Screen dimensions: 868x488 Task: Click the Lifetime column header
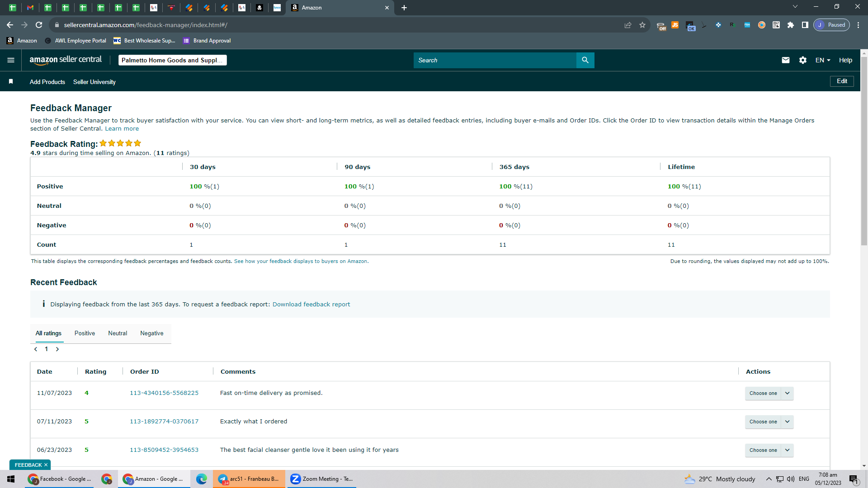[681, 167]
